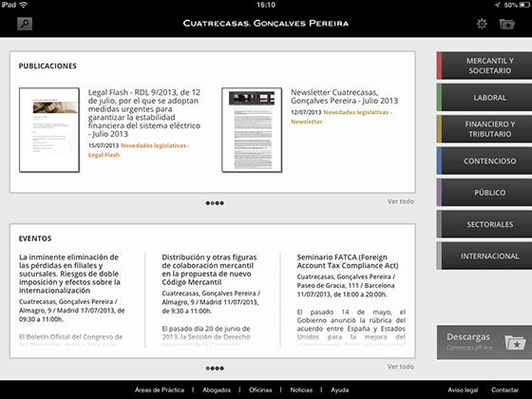Select the Público category
This screenshot has height=399, width=532.
pyautogui.click(x=484, y=192)
